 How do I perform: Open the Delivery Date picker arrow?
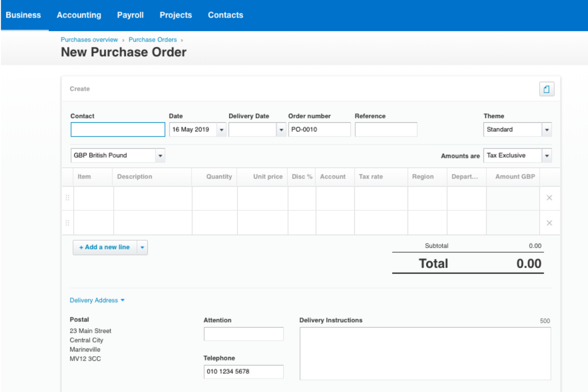(x=281, y=130)
